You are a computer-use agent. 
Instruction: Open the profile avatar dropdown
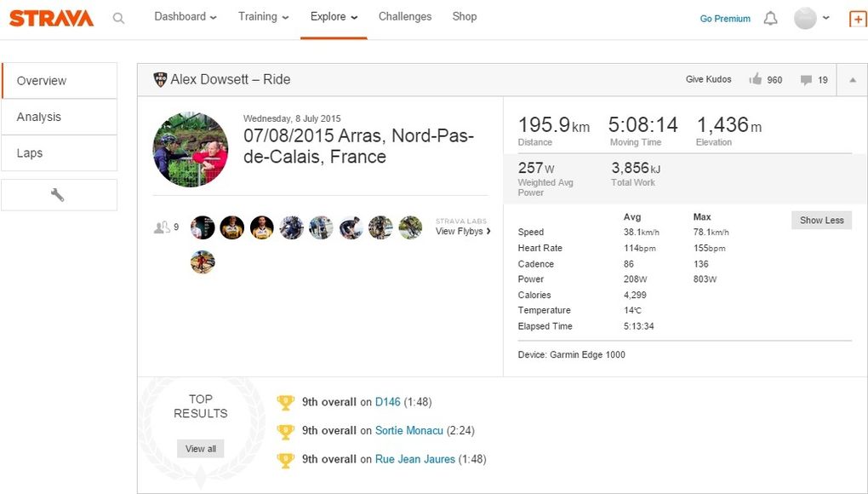point(811,18)
